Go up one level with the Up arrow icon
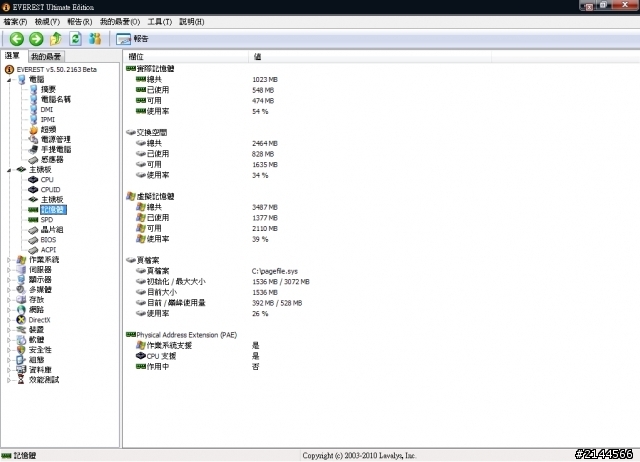The height and width of the screenshot is (462, 640). [56, 39]
